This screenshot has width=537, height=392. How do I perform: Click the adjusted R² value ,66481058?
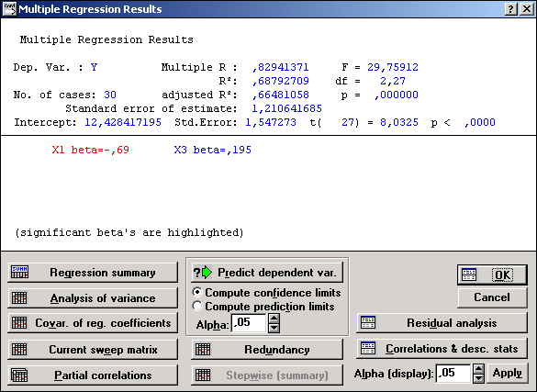click(x=281, y=95)
